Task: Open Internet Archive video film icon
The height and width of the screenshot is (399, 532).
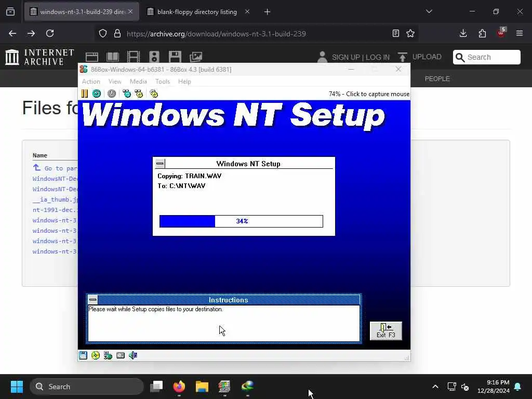Action: [x=134, y=57]
